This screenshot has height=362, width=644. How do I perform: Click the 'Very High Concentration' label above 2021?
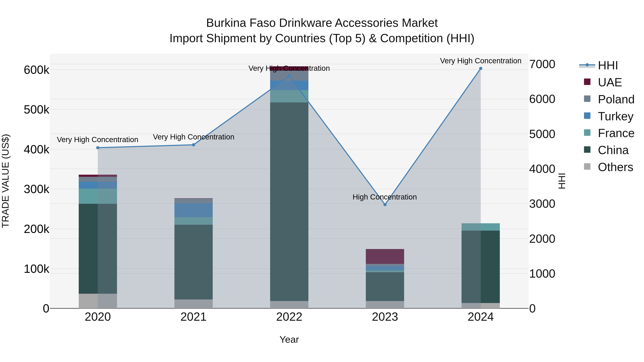point(194,137)
